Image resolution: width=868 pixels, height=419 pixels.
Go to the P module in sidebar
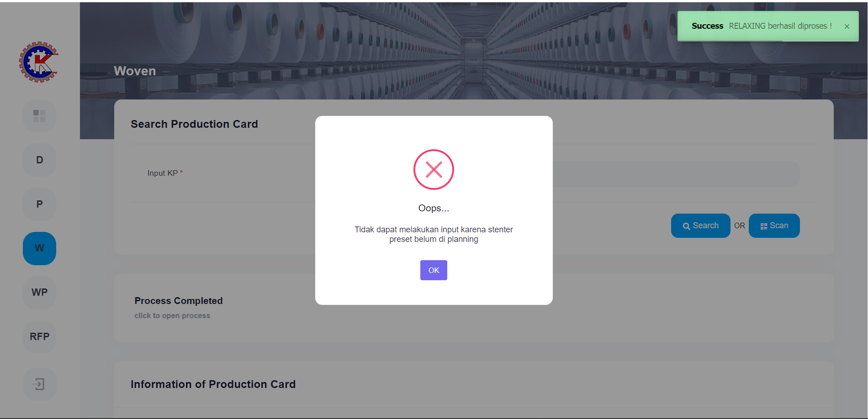(40, 204)
